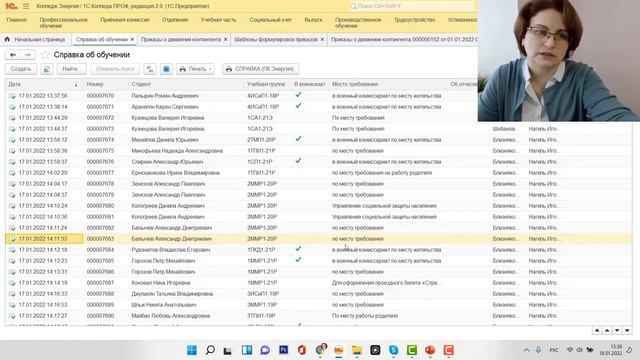Image resolution: width=640 pixels, height=360 pixels.
Task: Click В военкомат checkmark in row 000007671
Action: [x=298, y=106]
